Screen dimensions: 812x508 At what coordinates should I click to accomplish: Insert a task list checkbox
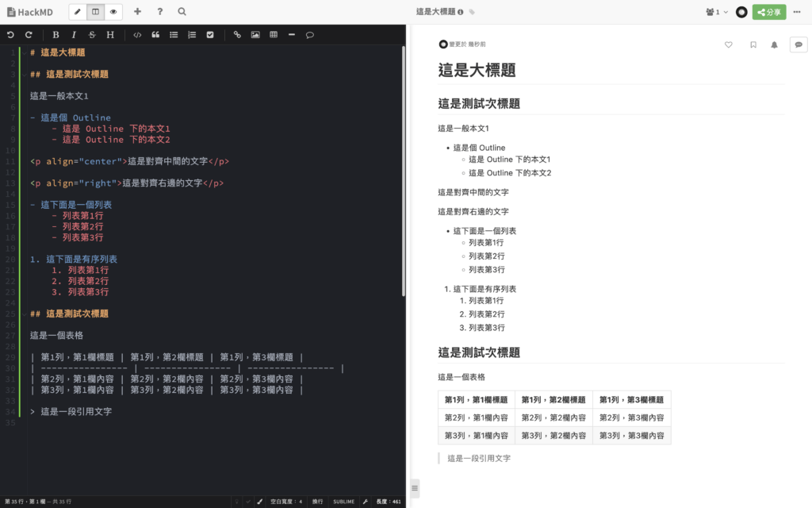pyautogui.click(x=211, y=34)
